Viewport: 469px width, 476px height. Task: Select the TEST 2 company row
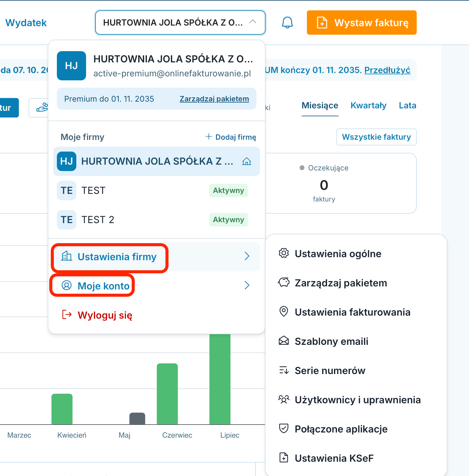[x=157, y=220]
